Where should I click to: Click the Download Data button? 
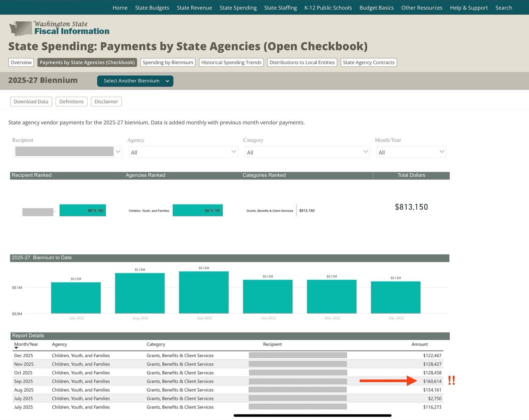(31, 102)
